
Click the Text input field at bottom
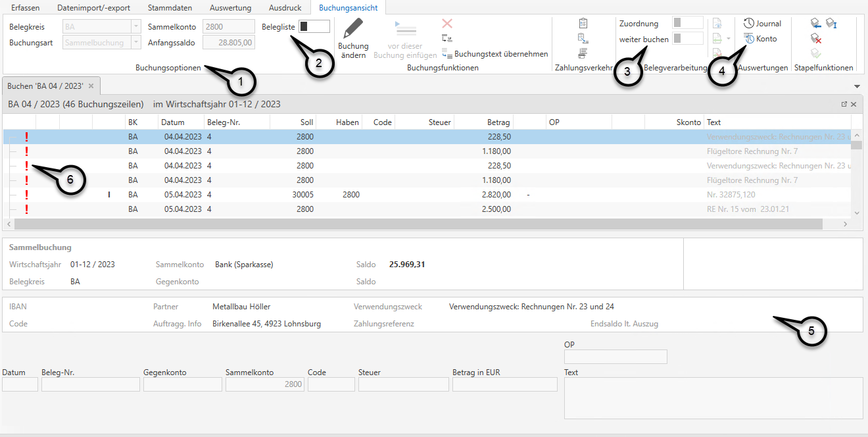click(x=713, y=398)
